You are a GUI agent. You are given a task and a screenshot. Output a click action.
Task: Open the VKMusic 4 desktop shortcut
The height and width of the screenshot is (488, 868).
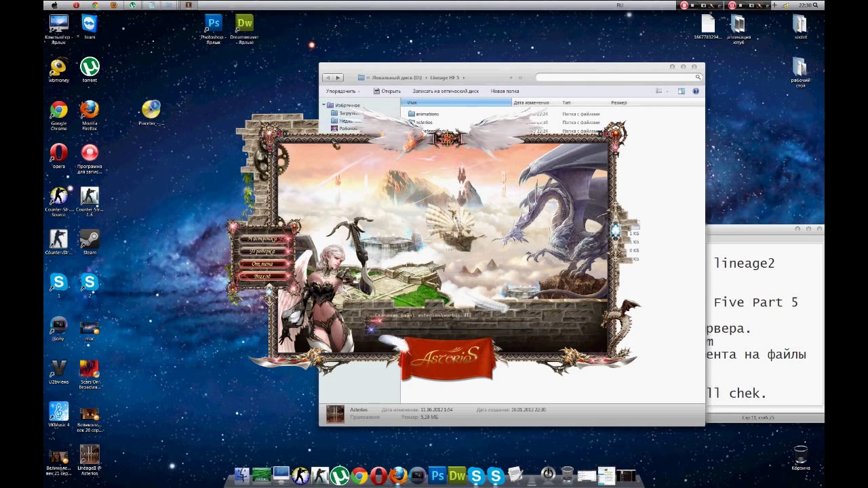[x=59, y=414]
